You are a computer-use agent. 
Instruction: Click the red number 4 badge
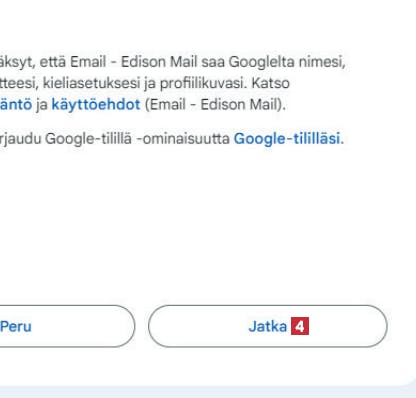click(300, 326)
